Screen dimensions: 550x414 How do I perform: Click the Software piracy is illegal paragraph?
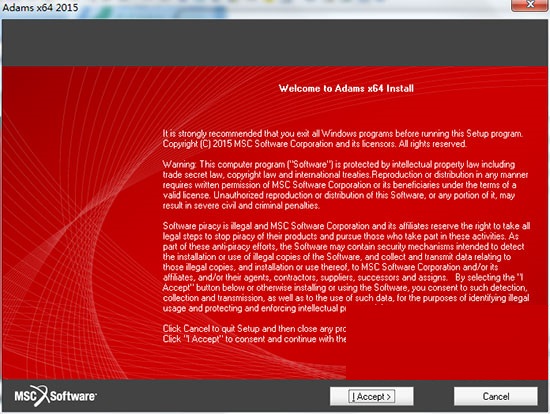click(x=346, y=267)
